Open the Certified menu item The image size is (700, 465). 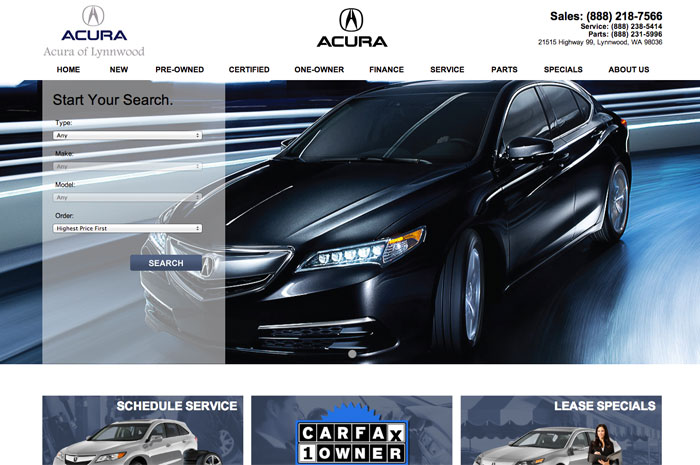click(x=249, y=70)
